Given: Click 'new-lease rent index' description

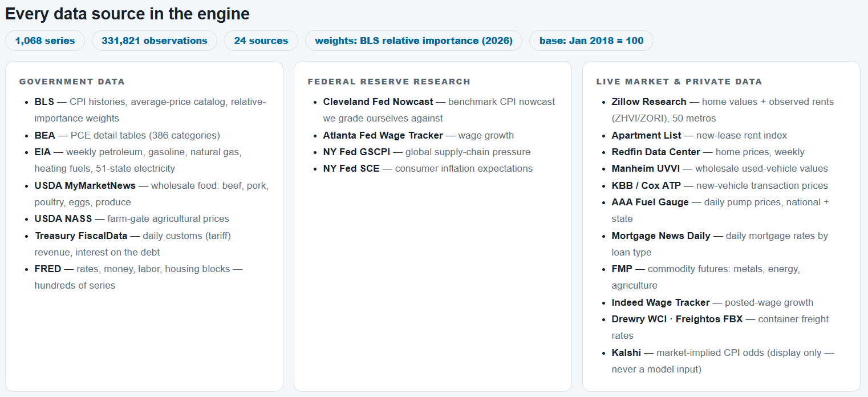Looking at the screenshot, I should coord(742,135).
